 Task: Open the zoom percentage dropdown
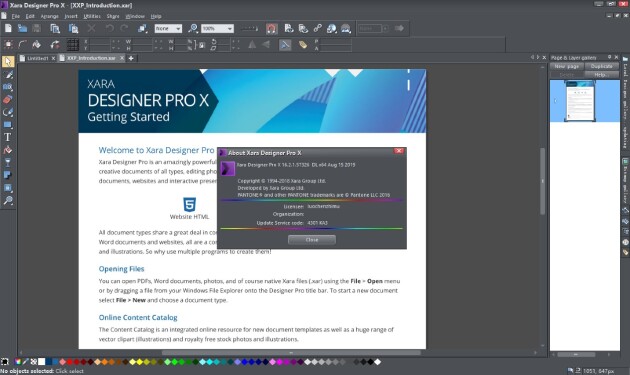click(230, 29)
